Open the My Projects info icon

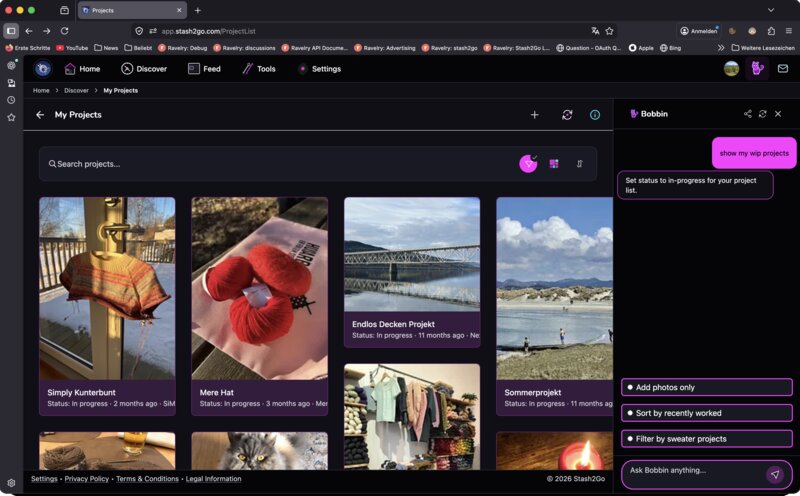pos(595,115)
